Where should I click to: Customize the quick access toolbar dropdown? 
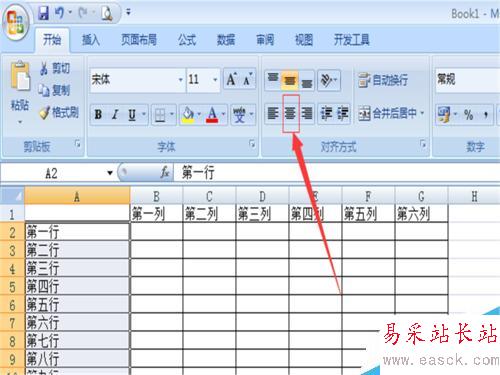[x=128, y=13]
